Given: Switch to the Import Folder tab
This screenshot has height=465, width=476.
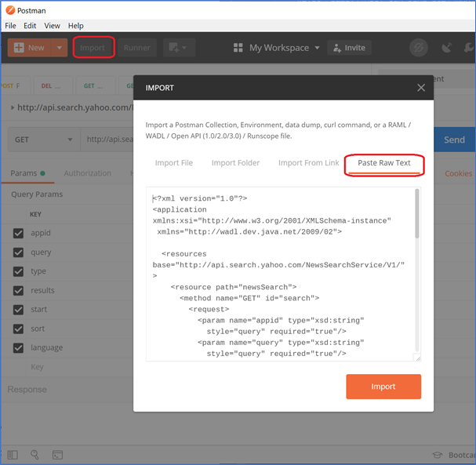Looking at the screenshot, I should click(x=235, y=163).
